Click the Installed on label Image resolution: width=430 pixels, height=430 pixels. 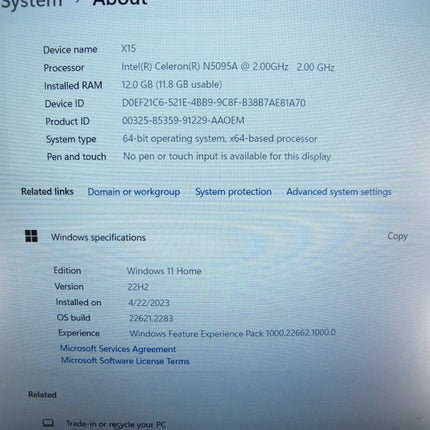click(x=78, y=302)
